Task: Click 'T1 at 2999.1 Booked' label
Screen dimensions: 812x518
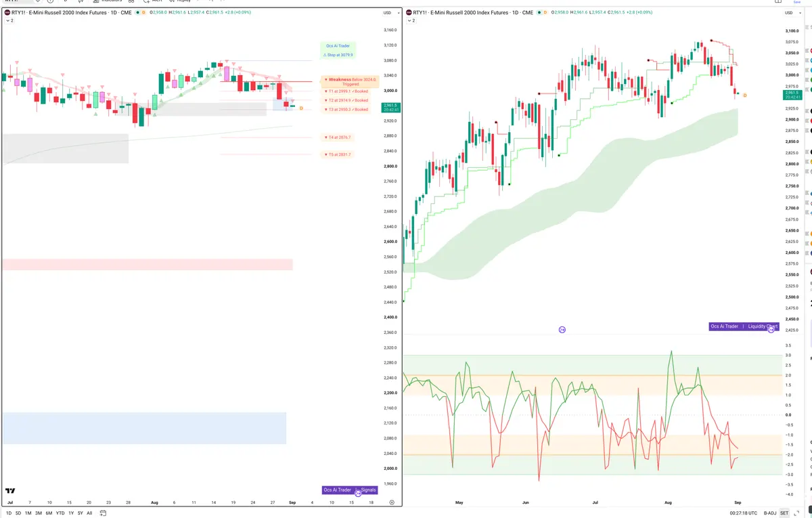Action: tap(346, 91)
